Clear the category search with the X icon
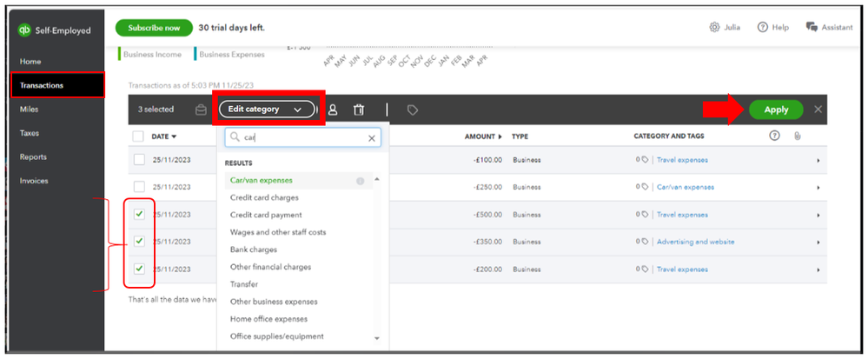Screen dimensions: 868x359 372,138
